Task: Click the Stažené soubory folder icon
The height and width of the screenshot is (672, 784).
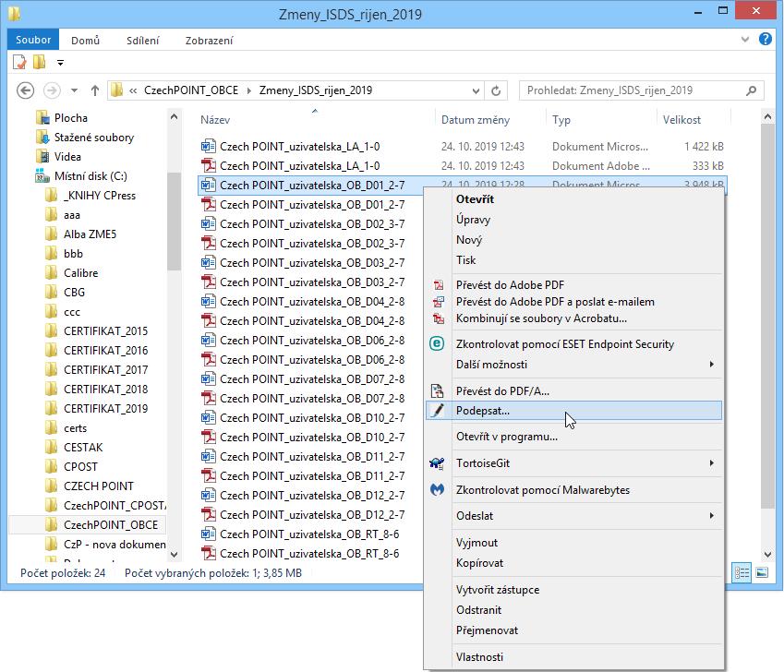Action: [42, 137]
